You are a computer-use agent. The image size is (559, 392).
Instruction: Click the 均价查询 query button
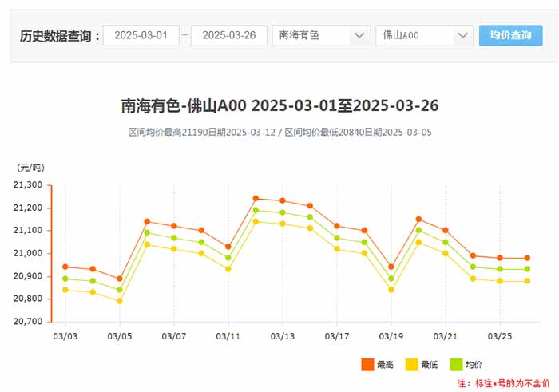510,35
